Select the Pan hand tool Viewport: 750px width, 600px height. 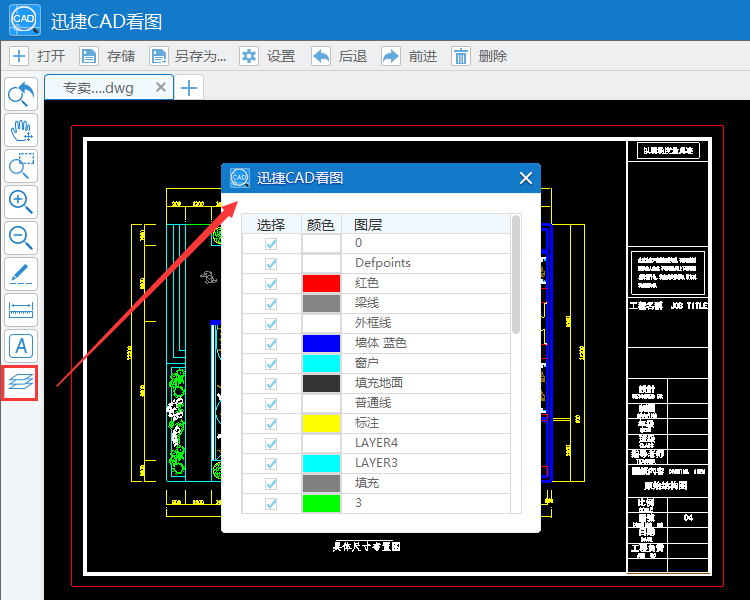click(x=21, y=130)
